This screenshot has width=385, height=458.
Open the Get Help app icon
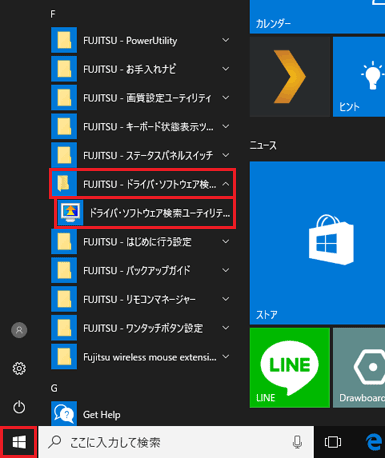pyautogui.click(x=64, y=414)
